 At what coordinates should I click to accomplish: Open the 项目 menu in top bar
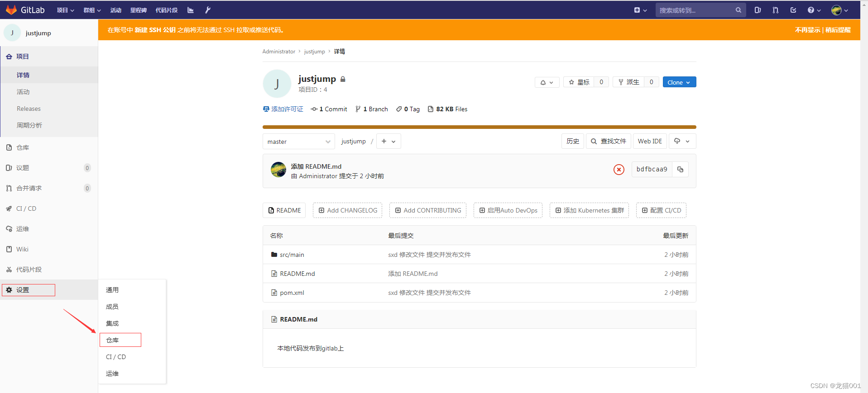(x=66, y=10)
